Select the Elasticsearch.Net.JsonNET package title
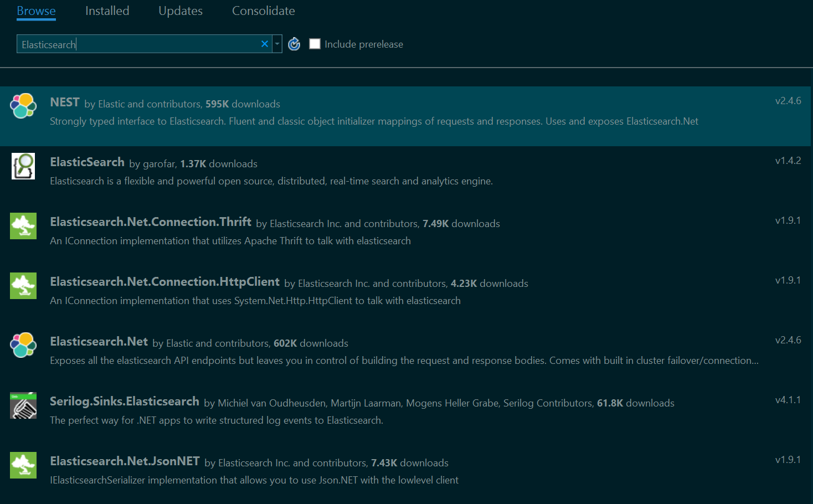Viewport: 813px width, 504px height. click(x=125, y=461)
